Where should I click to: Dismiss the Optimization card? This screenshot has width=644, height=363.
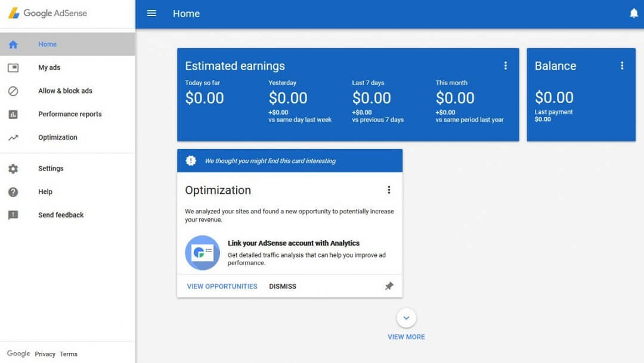coord(283,286)
